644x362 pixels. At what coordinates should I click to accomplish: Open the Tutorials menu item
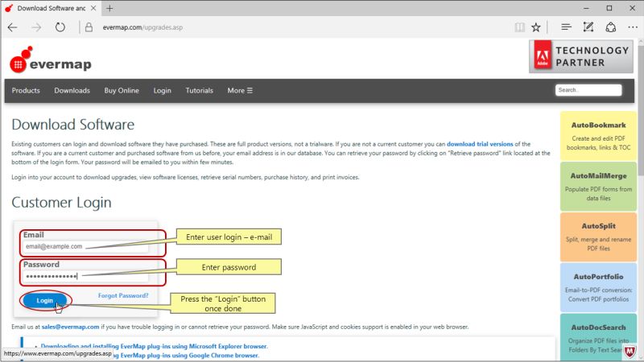tap(199, 90)
